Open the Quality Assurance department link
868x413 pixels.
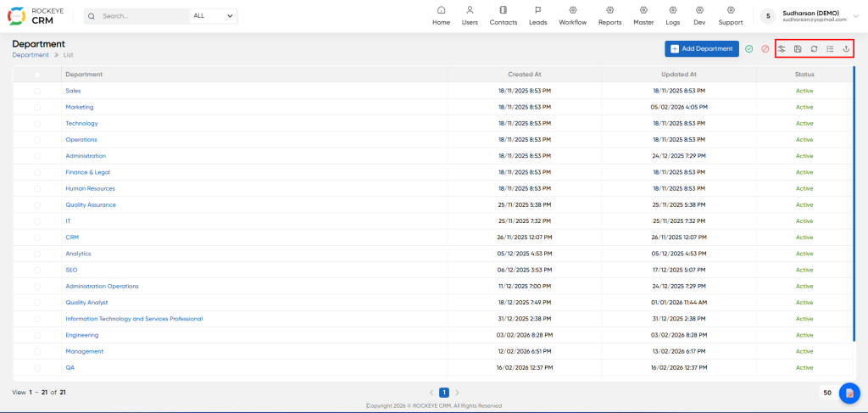(x=91, y=205)
